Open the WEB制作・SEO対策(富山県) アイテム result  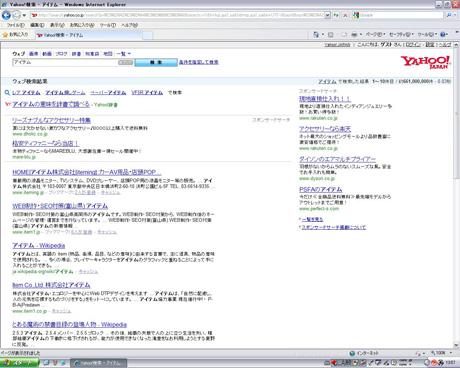click(x=60, y=206)
